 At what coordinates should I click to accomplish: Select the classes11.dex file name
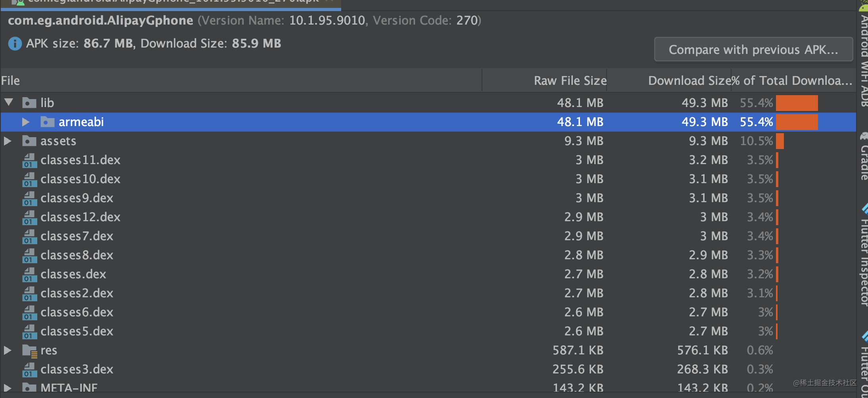81,160
